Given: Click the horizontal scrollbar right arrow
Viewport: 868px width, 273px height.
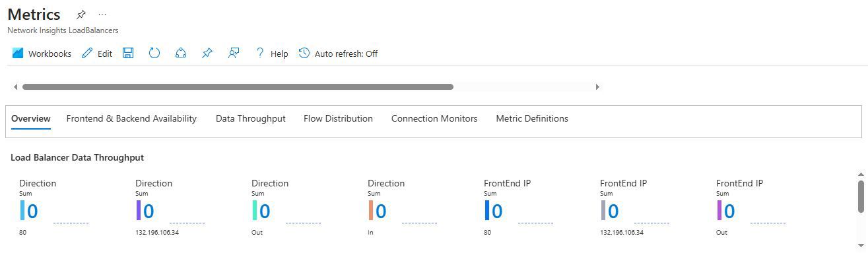Looking at the screenshot, I should [597, 87].
